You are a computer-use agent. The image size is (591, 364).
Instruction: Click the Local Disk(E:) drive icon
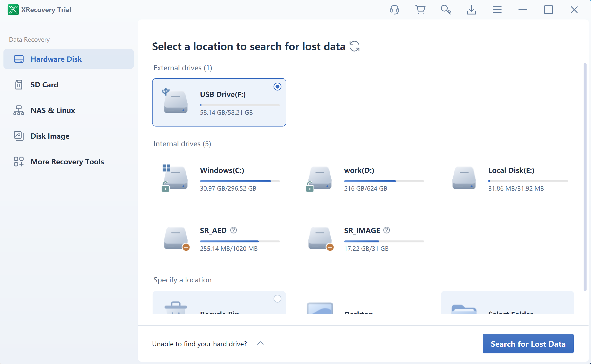tap(464, 178)
